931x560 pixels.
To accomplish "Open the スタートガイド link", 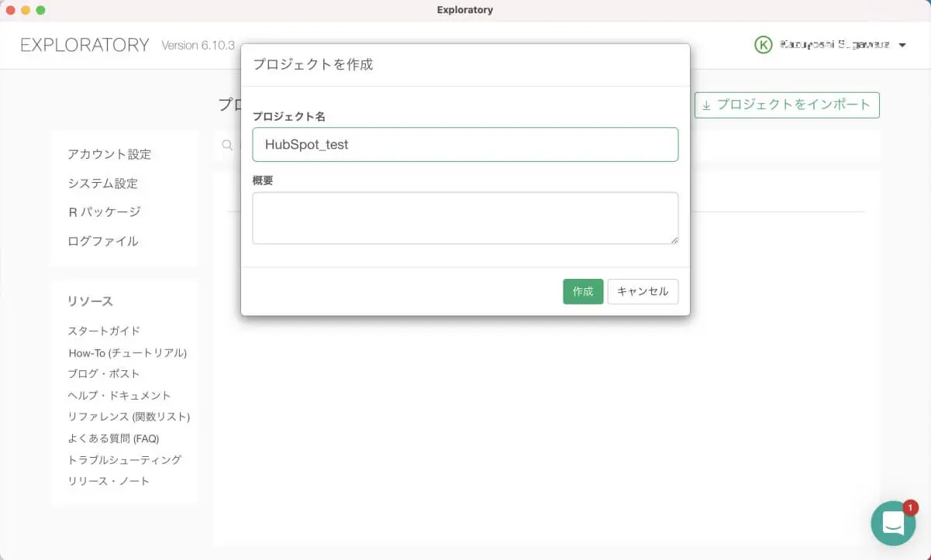I will [x=104, y=332].
